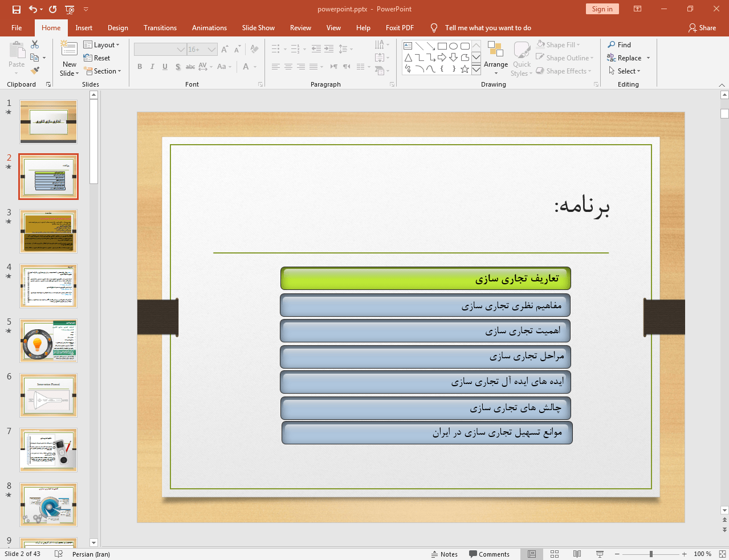This screenshot has width=729, height=560.
Task: Toggle the Notes pane
Action: pos(444,554)
